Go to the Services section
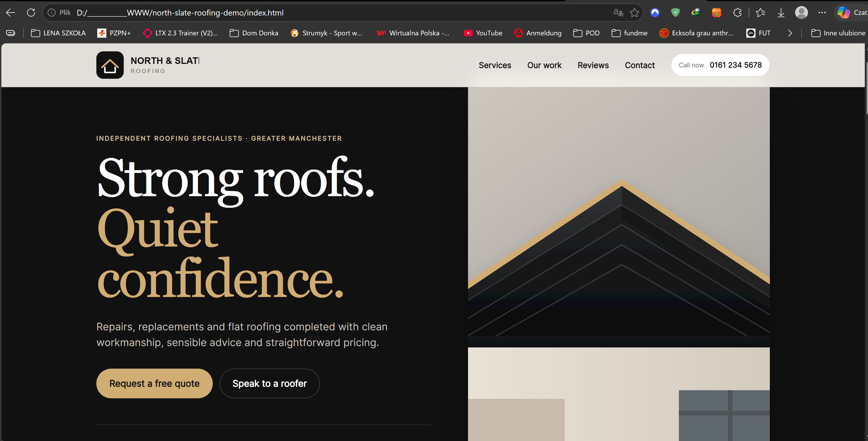Image resolution: width=868 pixels, height=441 pixels. tap(495, 65)
